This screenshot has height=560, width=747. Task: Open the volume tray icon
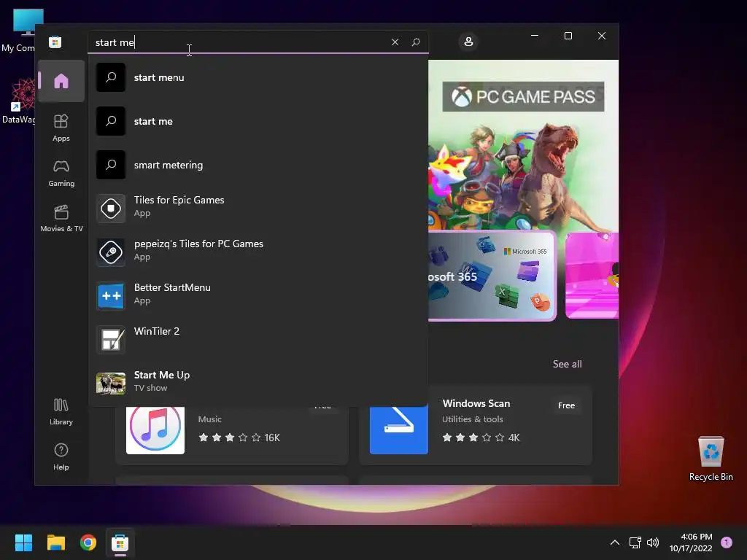tap(653, 542)
